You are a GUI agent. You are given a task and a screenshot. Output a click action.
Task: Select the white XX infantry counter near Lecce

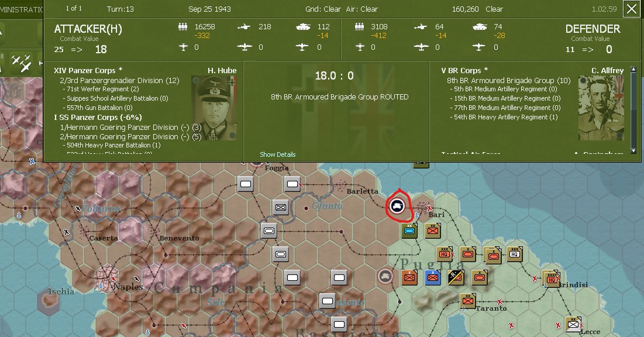[x=573, y=324]
